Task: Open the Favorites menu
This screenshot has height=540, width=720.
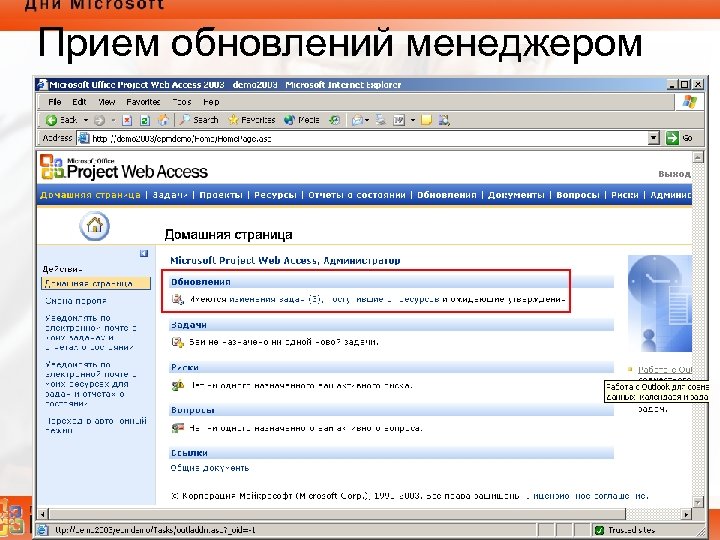Action: click(x=143, y=102)
